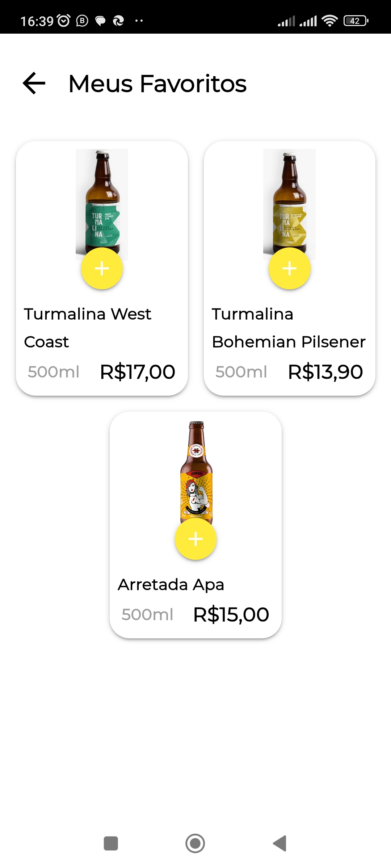Image resolution: width=391 pixels, height=868 pixels.
Task: Open the Arretada Apa bottle image
Action: coord(196,470)
